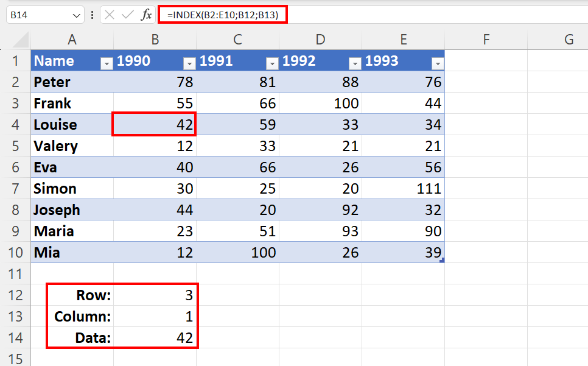Select the cell containing Eva

point(72,167)
